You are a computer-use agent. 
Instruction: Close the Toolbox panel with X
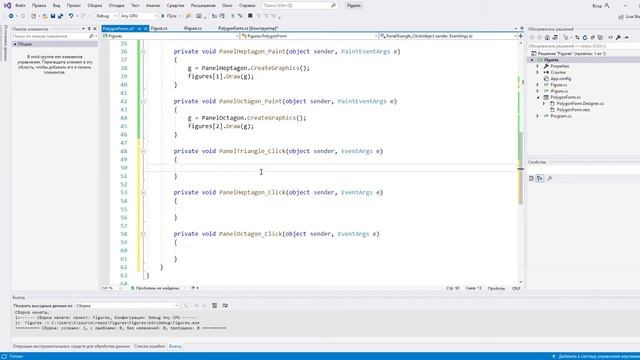95,29
